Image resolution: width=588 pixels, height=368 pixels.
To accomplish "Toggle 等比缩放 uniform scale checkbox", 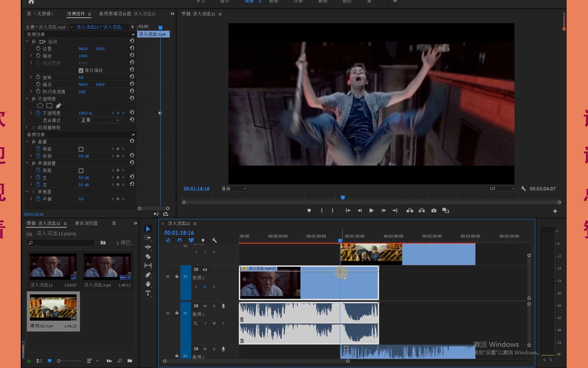I will coord(81,70).
